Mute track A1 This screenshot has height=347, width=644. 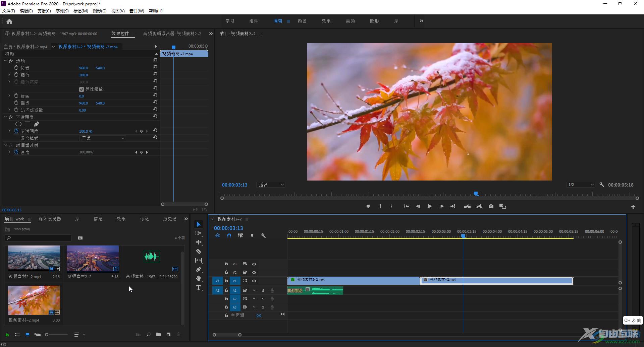[254, 290]
